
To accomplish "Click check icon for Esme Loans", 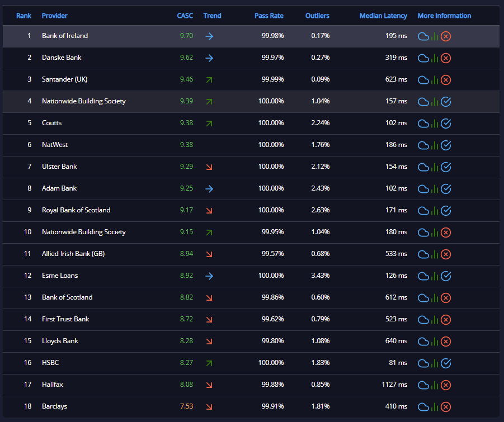I will [445, 276].
